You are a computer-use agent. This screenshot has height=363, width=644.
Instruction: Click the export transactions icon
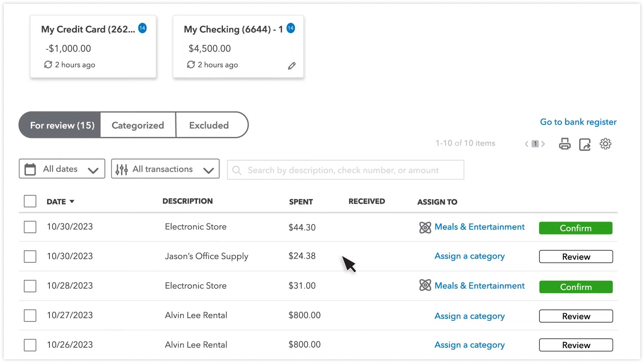point(584,144)
